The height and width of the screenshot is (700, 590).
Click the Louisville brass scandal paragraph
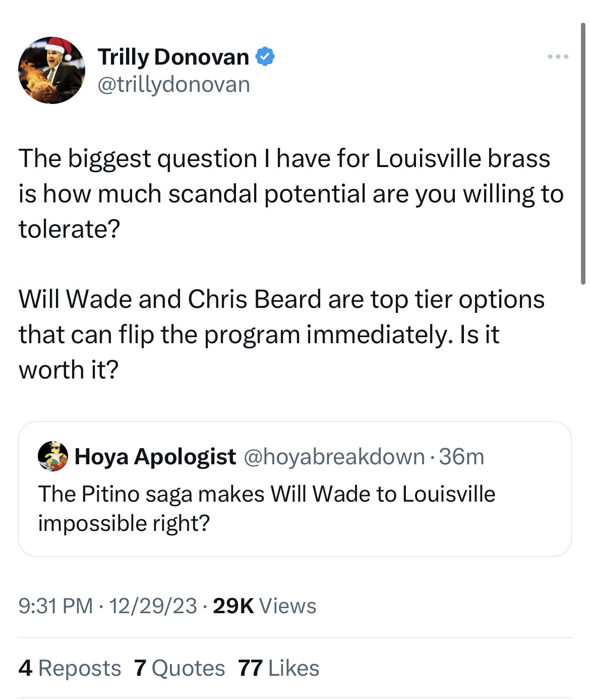tap(290, 194)
